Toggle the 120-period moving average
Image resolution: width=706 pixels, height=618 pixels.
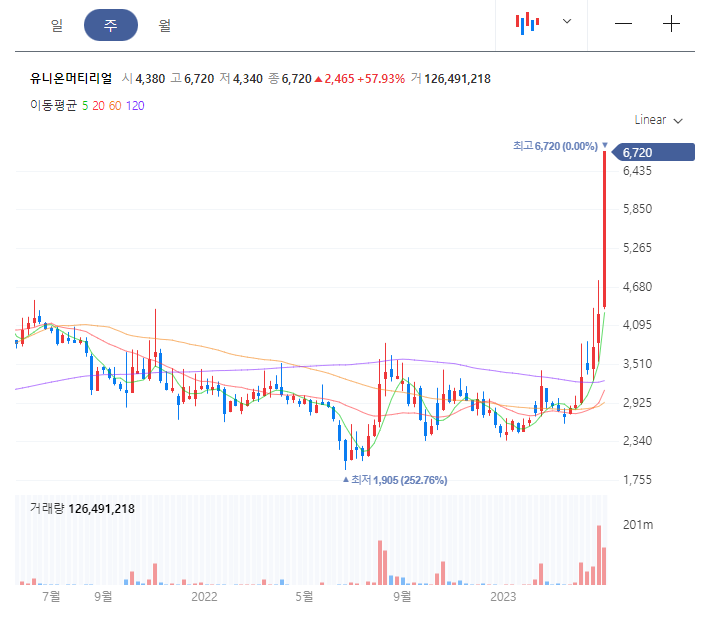135,106
